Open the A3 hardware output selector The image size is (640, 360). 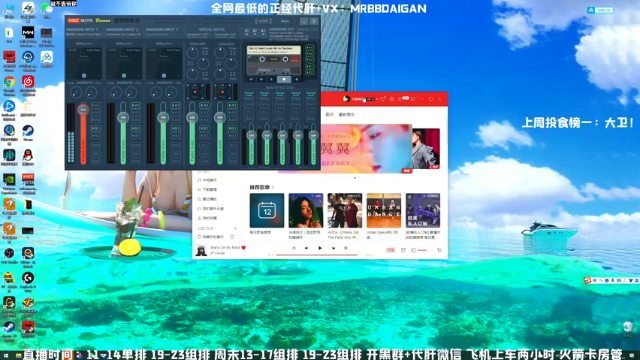click(x=263, y=31)
